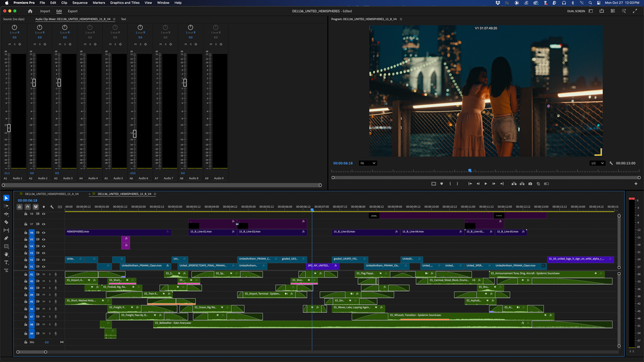Select the Type tool
This screenshot has width=644, height=362.
coord(6,262)
